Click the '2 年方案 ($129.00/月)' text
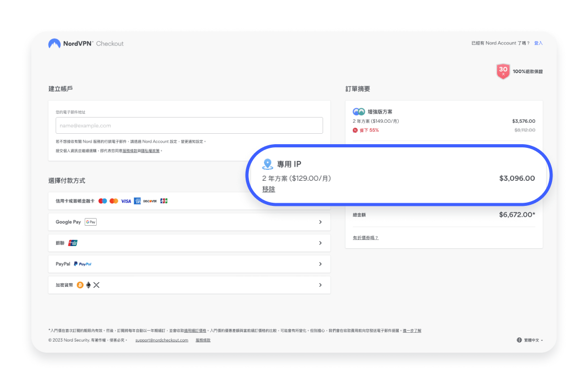588x384 pixels. (x=297, y=179)
